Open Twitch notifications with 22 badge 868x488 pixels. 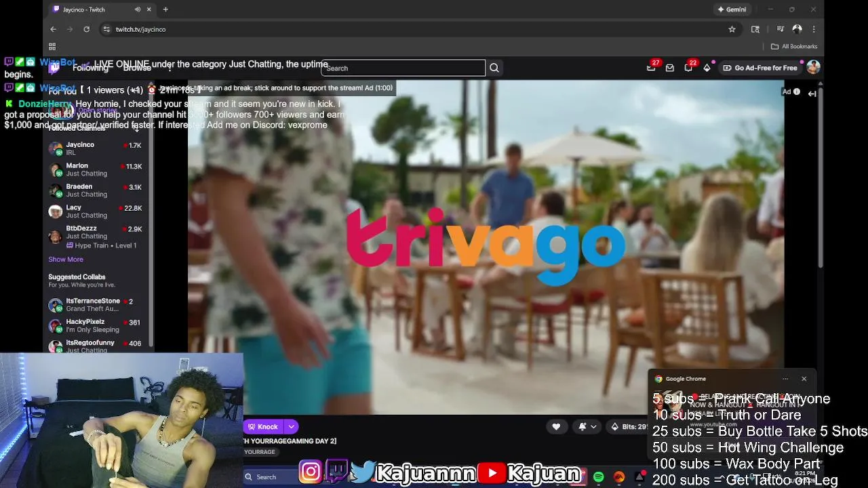[689, 67]
